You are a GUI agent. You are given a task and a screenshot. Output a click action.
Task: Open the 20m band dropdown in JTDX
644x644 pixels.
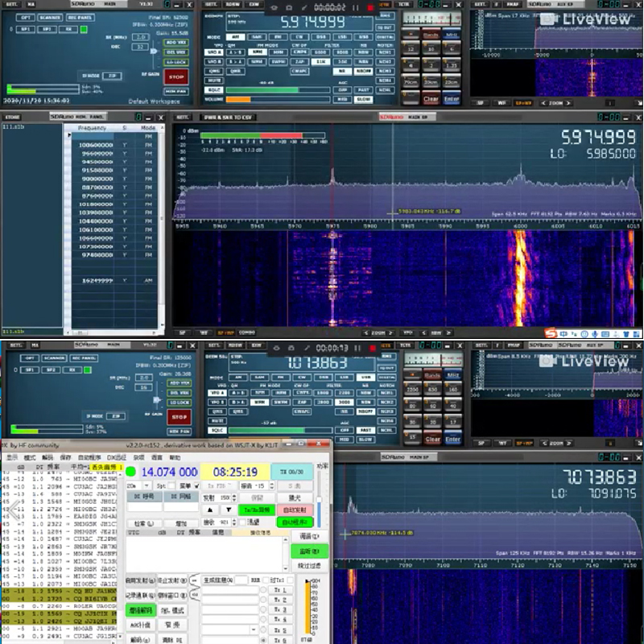pos(147,486)
